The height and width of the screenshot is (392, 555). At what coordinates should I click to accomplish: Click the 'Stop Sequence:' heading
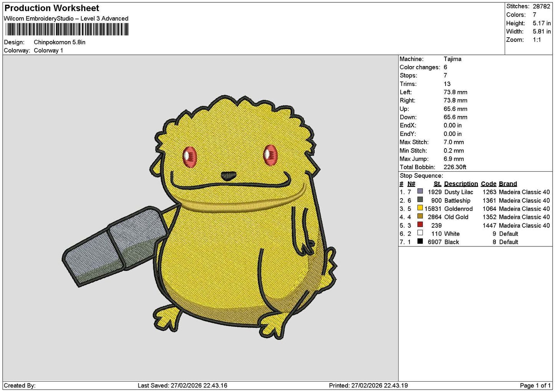421,176
